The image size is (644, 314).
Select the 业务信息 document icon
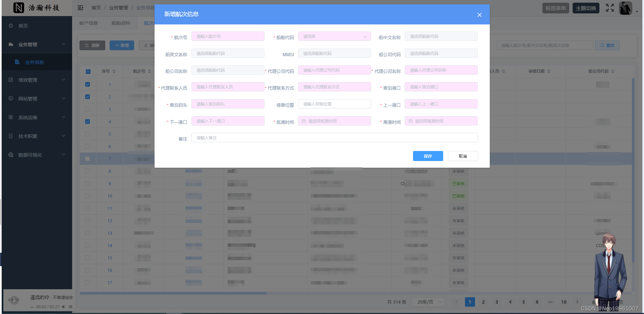(17, 62)
